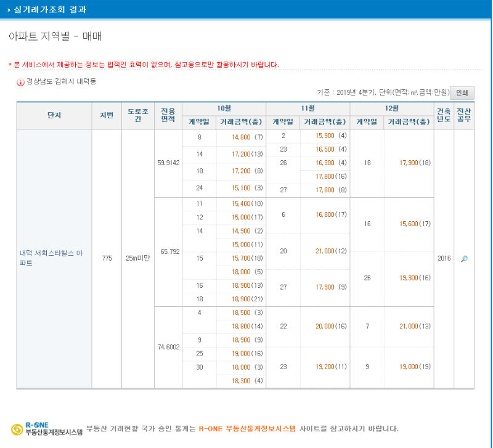The image size is (493, 448).
Task: Click the 21,000(12) price
Action: (x=331, y=251)
